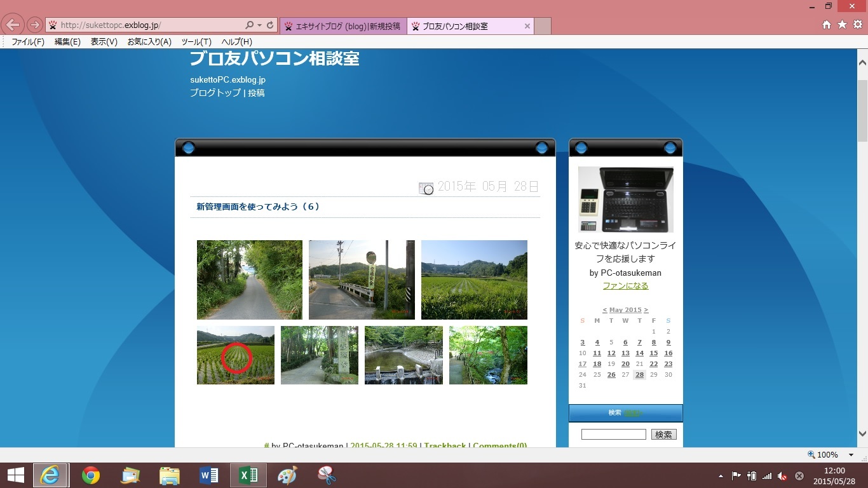Click the scrollbar up arrow
The height and width of the screenshot is (488, 868).
(x=862, y=62)
